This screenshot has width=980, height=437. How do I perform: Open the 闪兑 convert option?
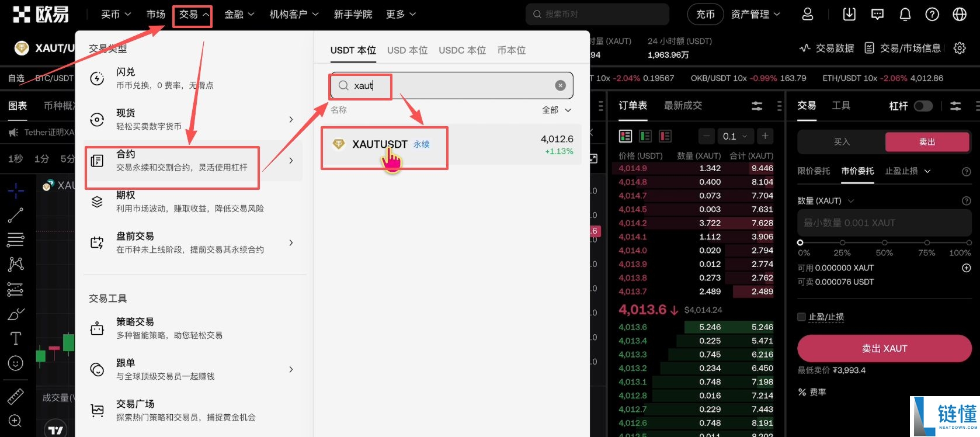click(193, 78)
